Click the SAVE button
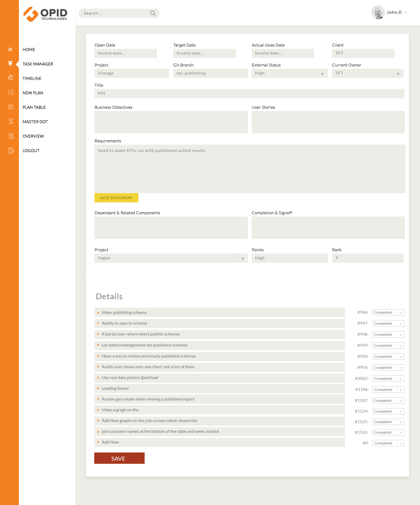Viewport: 420px width, 505px height. point(119,458)
